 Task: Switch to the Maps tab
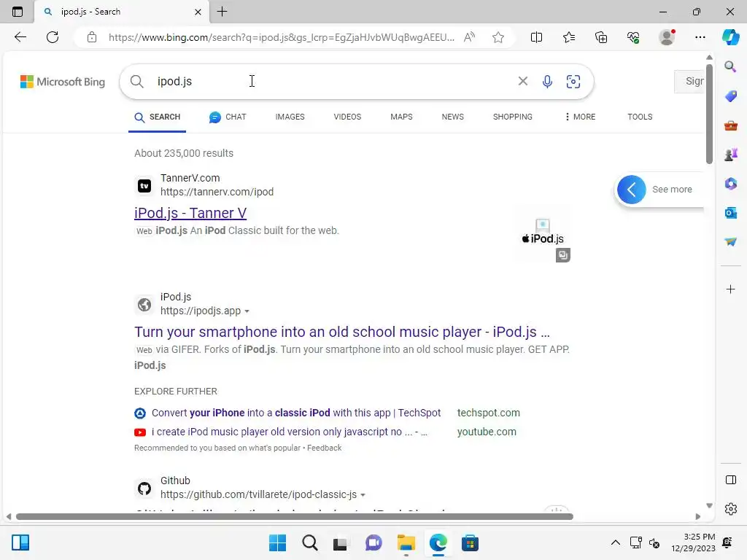point(401,117)
